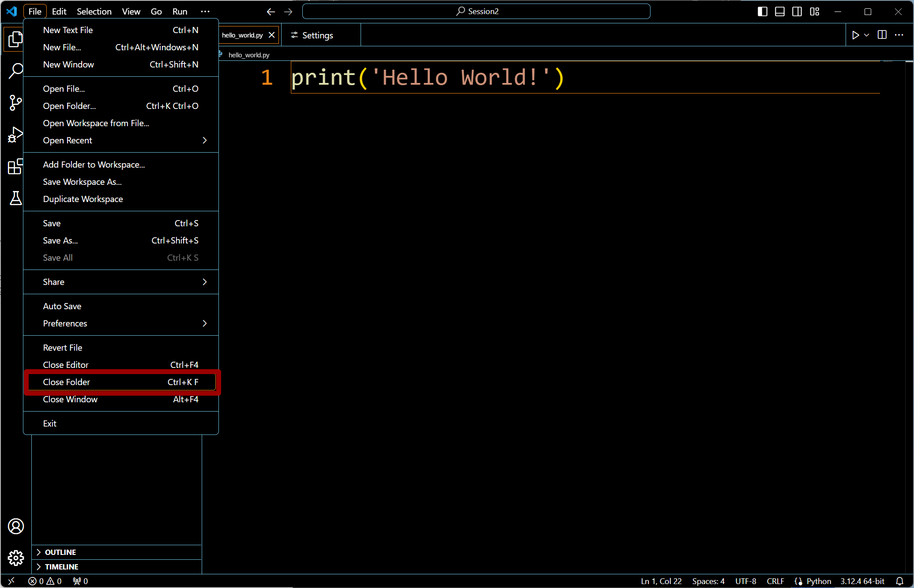Toggle the primary side bar layout icon
Image resolution: width=914 pixels, height=588 pixels.
click(x=762, y=11)
